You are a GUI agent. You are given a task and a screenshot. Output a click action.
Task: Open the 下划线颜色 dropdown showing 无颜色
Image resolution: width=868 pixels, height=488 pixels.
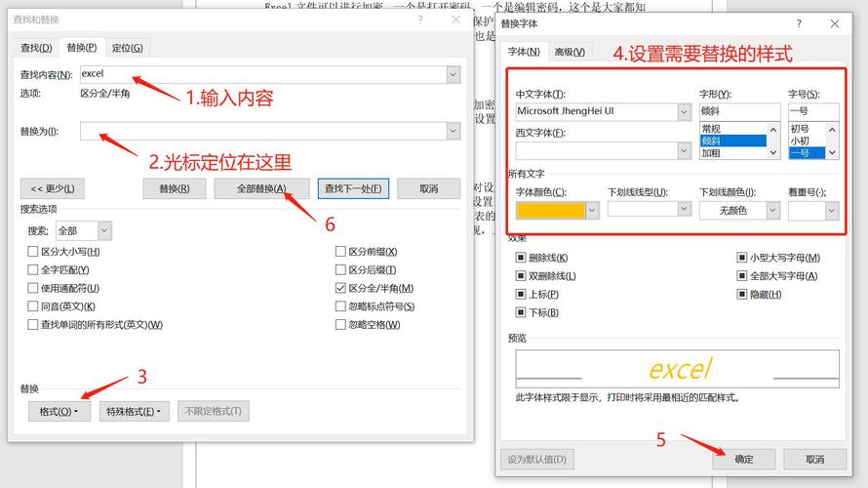pos(772,211)
